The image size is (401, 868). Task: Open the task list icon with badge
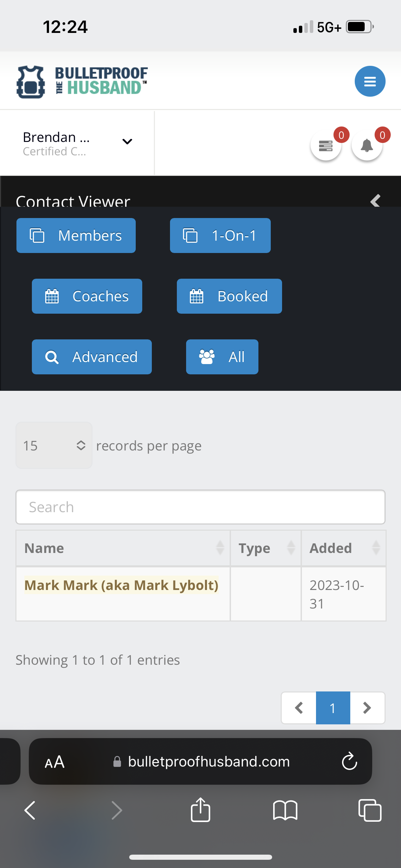pos(326,145)
